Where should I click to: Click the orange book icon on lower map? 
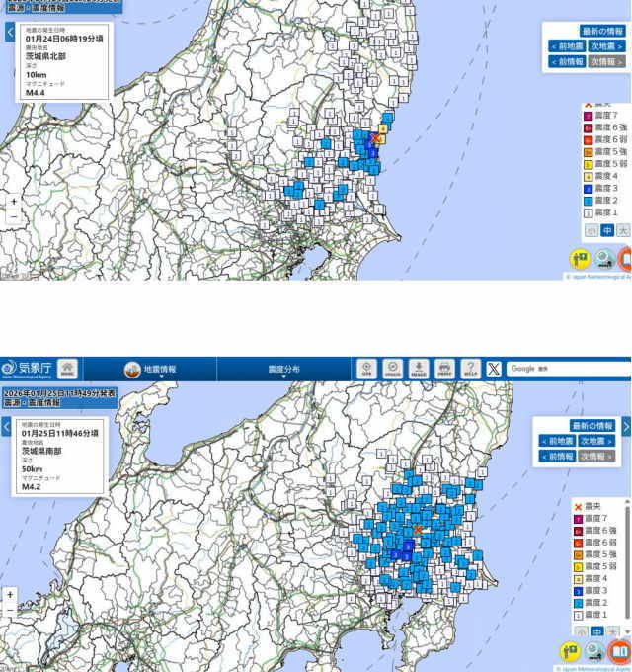(x=621, y=651)
